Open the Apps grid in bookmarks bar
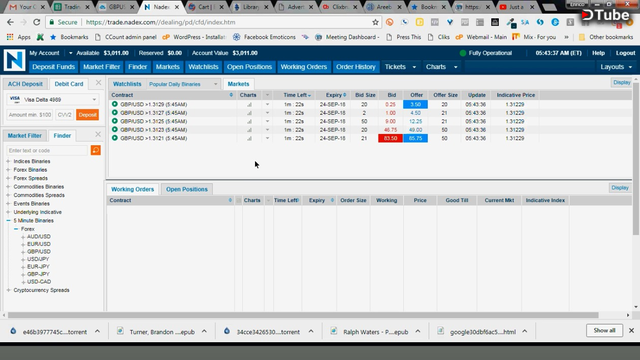This screenshot has width=640, height=360. [10, 37]
